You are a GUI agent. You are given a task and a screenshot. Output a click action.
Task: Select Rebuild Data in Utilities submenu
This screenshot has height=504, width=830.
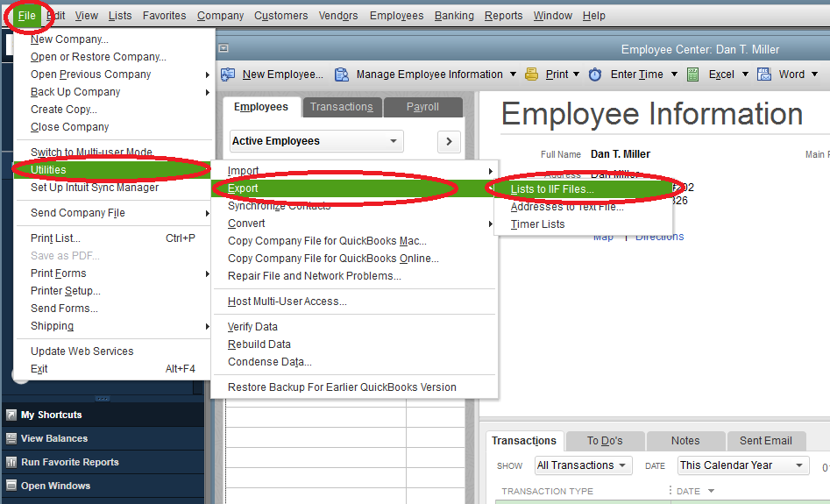tap(259, 344)
